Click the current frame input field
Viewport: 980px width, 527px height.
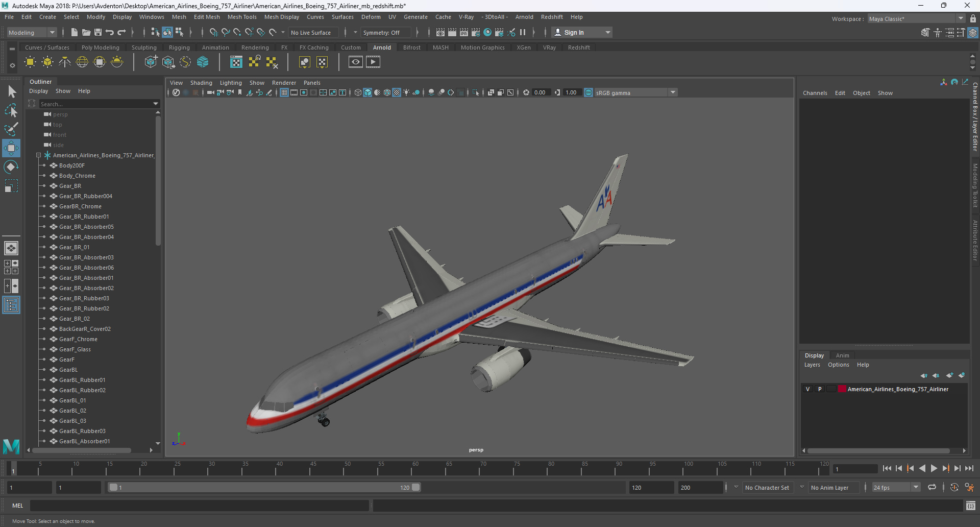pyautogui.click(x=855, y=468)
